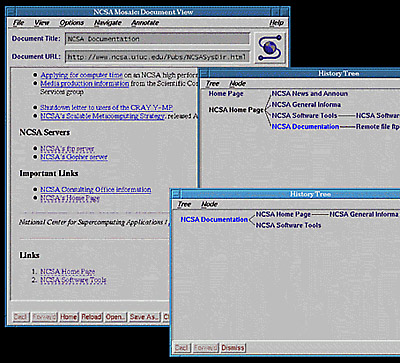Image resolution: width=400 pixels, height=363 pixels.
Task: Open the Annotate menu
Action: click(145, 23)
